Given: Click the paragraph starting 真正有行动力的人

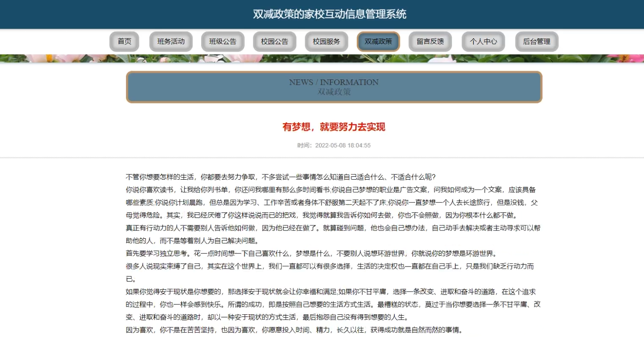Looking at the screenshot, I should [x=334, y=234].
